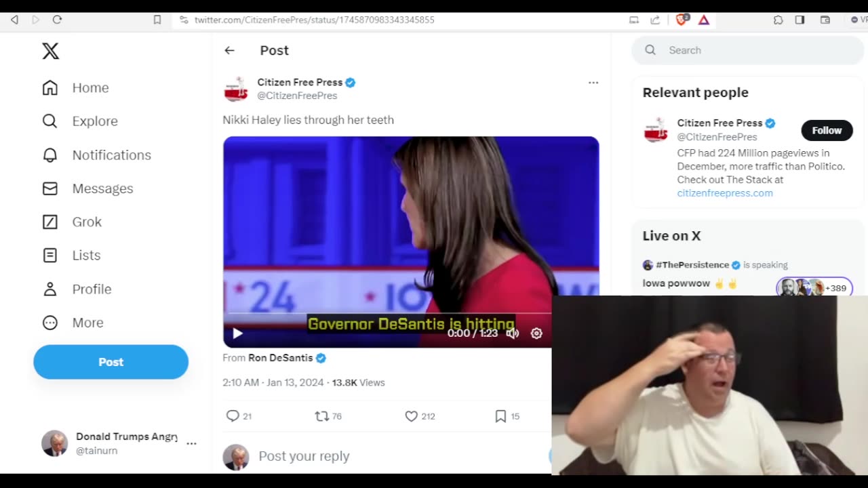The height and width of the screenshot is (488, 868).
Task: Like the post with the heart icon
Action: (411, 416)
